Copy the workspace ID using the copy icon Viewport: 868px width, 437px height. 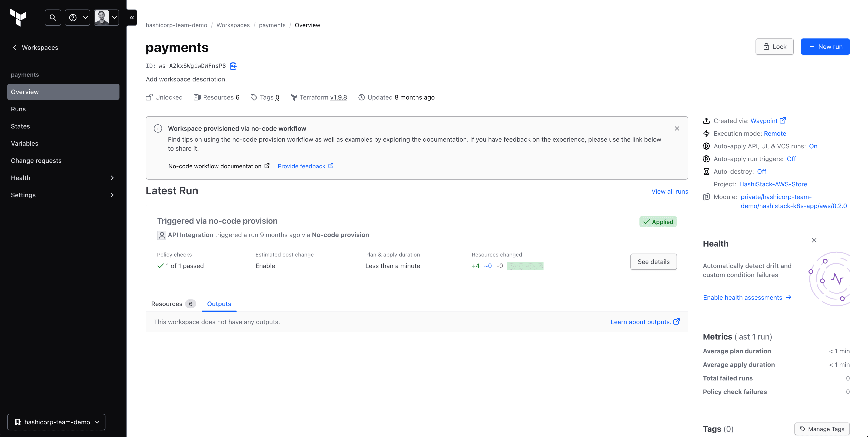(x=233, y=66)
